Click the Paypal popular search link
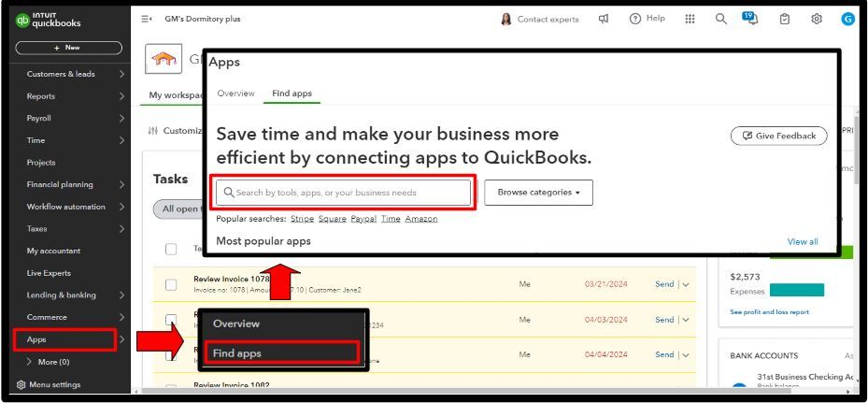Viewport: 868px width, 403px height. click(x=363, y=219)
